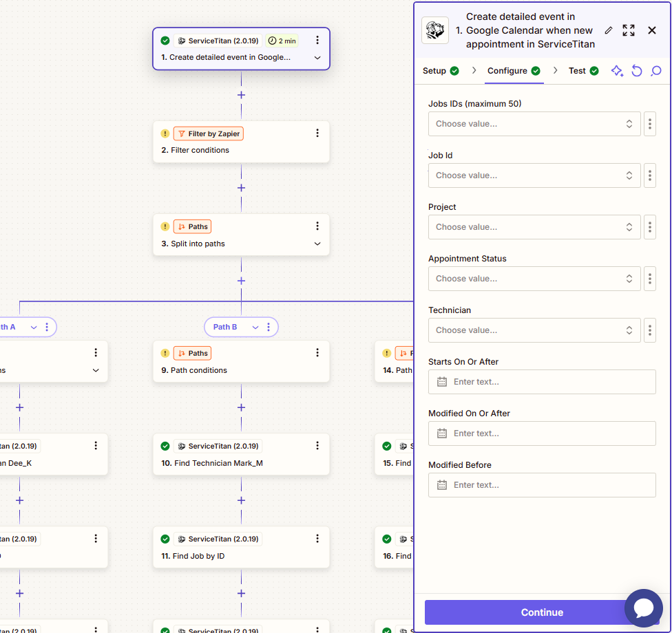Click the warning status icon on Filter by Zapier
This screenshot has height=633, width=672.
(165, 133)
